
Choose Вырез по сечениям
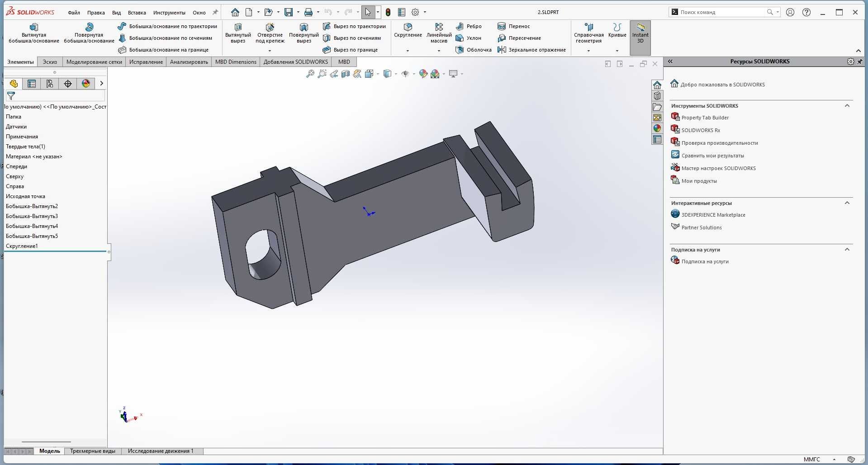pyautogui.click(x=352, y=38)
